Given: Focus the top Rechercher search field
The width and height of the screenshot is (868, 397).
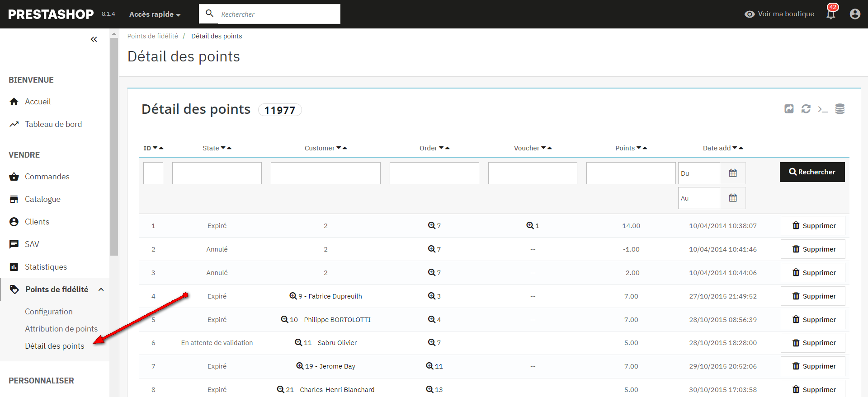Looking at the screenshot, I should [278, 14].
